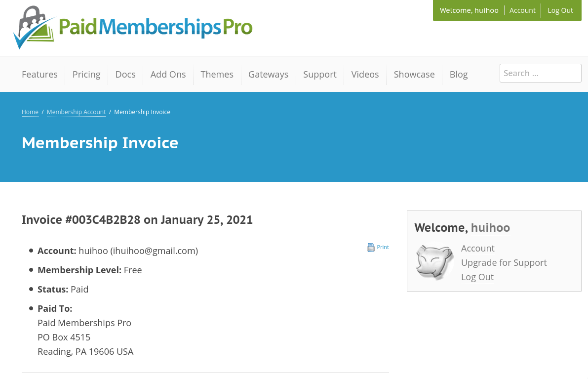Screen dimensions: 588x379
Task: Open the Themes menu item
Action: 217,74
